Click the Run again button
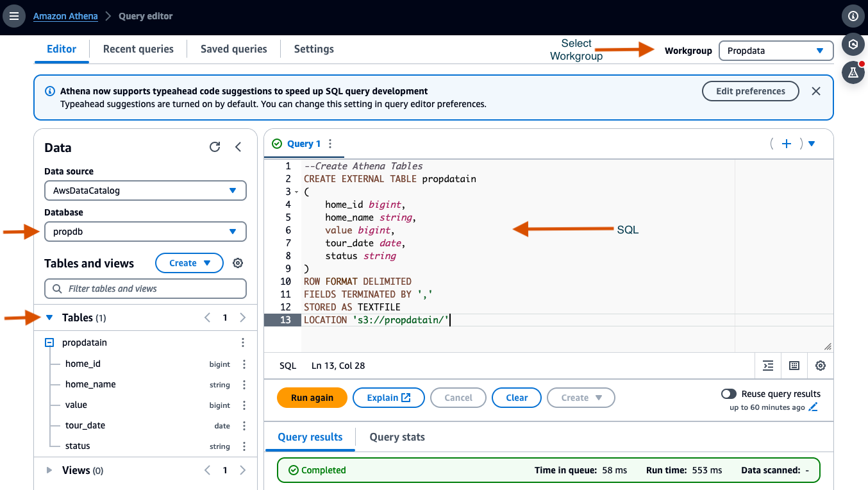The height and width of the screenshot is (490, 868). pos(312,398)
